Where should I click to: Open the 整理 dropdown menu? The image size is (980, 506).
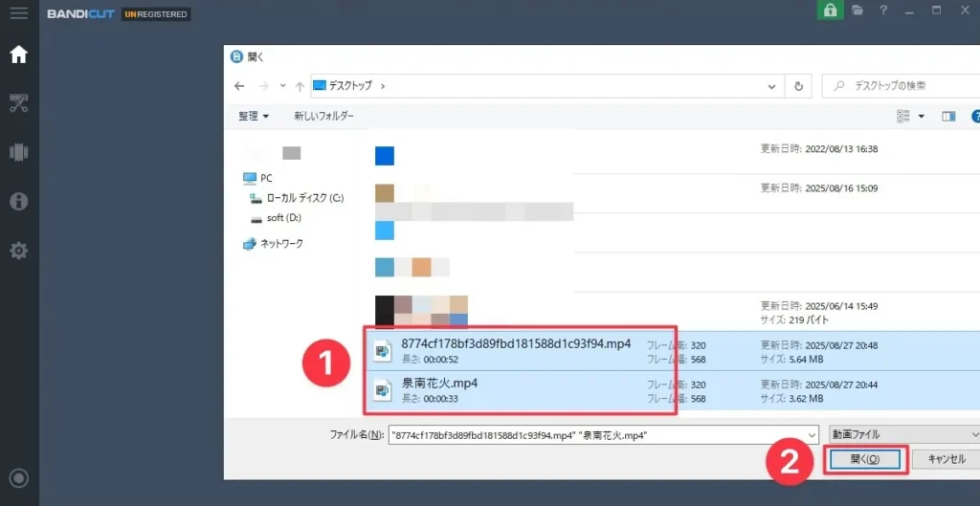click(x=253, y=116)
